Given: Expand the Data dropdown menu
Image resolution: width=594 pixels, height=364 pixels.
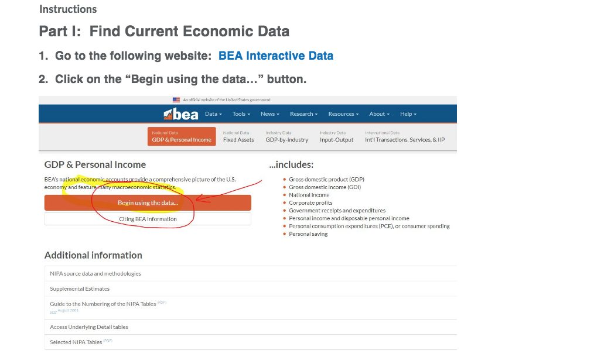Looking at the screenshot, I should [213, 114].
